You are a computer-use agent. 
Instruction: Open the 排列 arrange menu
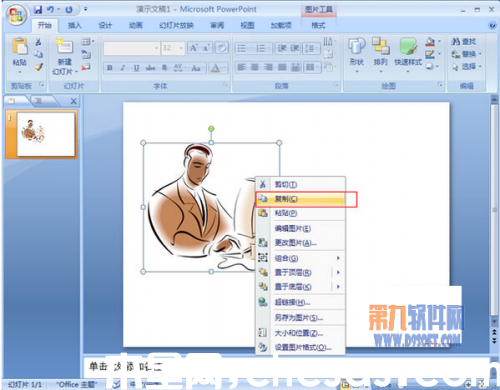381,55
